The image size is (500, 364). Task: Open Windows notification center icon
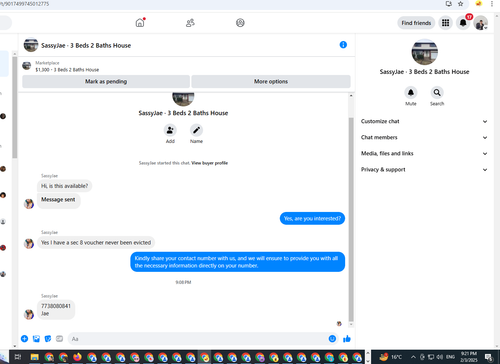(x=489, y=357)
